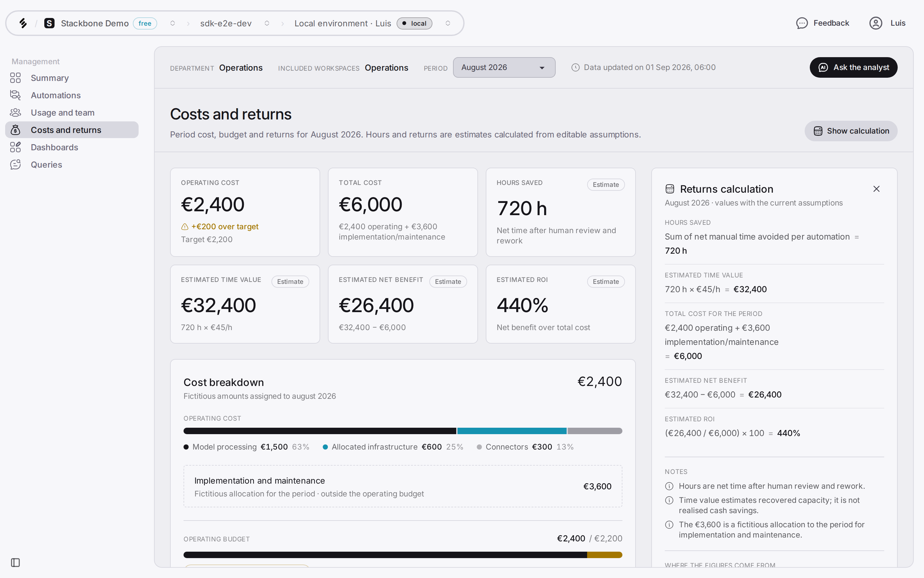Open the Queries section
924x578 pixels.
point(72,164)
